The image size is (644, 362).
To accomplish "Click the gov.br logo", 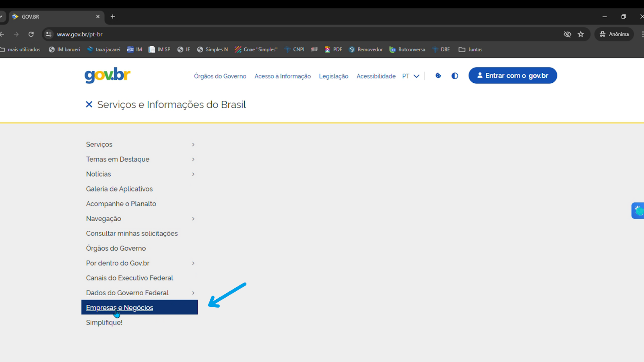I will (x=107, y=75).
